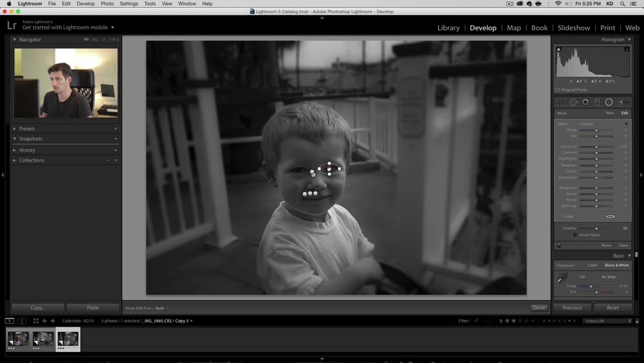Screen dimensions: 644x363
Task: Switch to the Library module
Action: pos(448,28)
